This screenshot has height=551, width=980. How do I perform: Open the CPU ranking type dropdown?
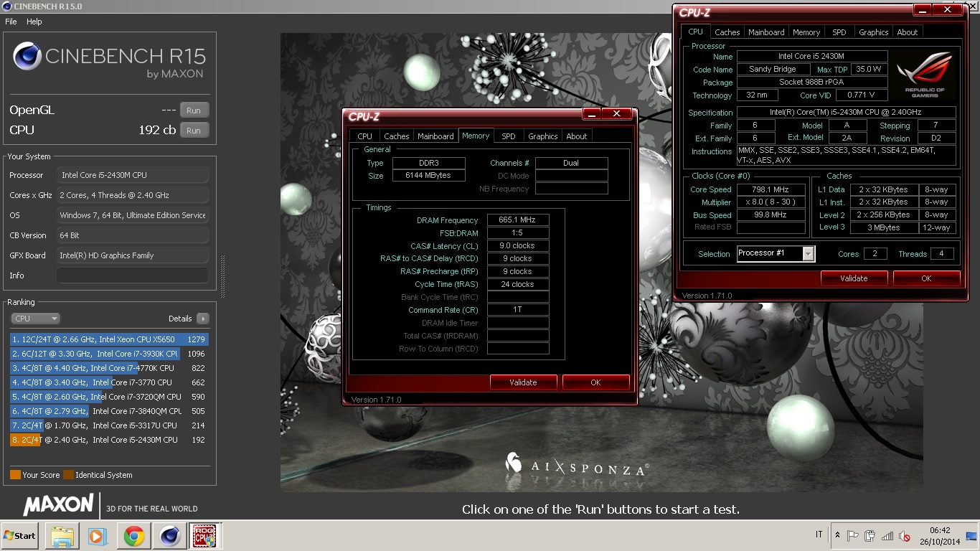(35, 319)
